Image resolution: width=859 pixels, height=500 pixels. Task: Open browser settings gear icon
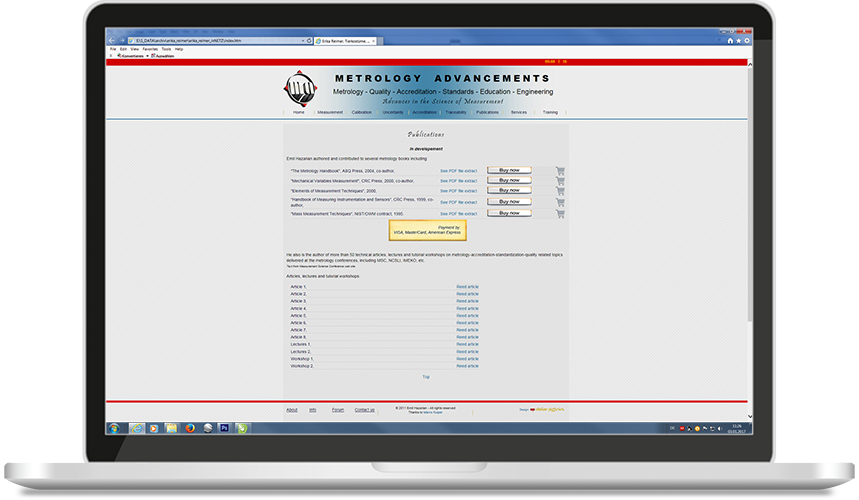point(747,41)
